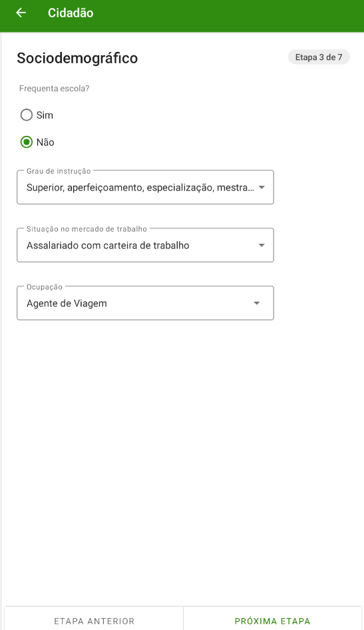
Task: Go to ETAPA ANTERIOR
Action: pos(94,619)
